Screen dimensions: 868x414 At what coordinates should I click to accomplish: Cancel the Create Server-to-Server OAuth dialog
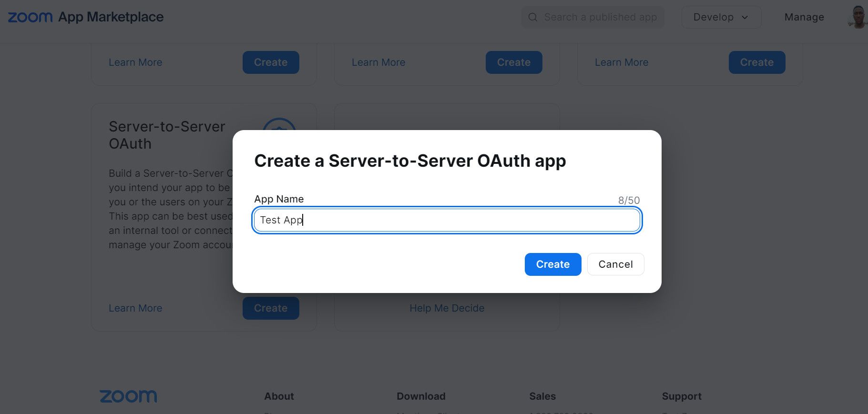point(615,264)
